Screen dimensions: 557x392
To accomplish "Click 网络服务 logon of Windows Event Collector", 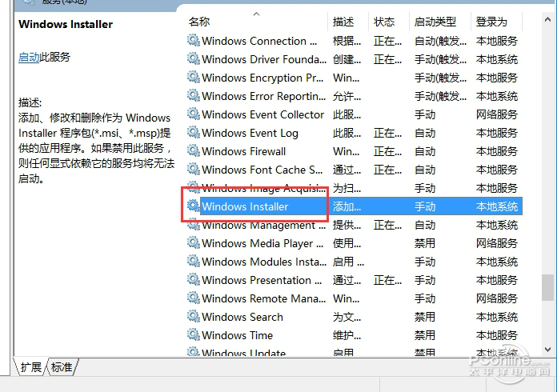I will (x=497, y=114).
